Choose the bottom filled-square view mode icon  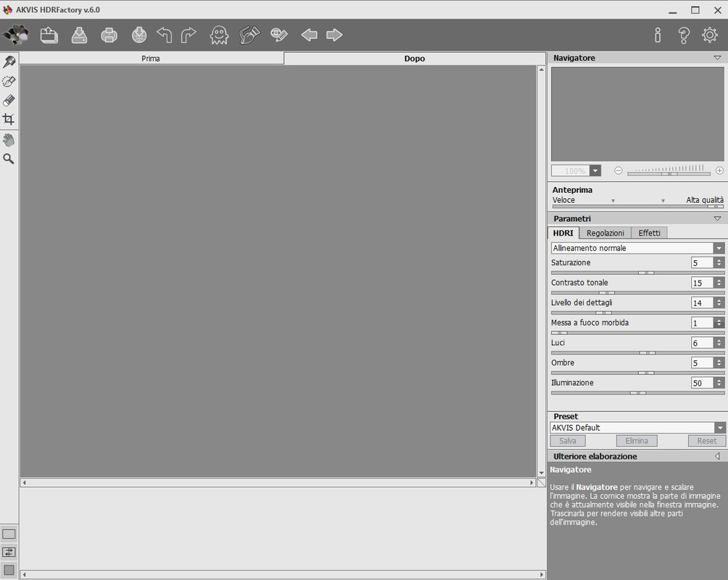9,571
